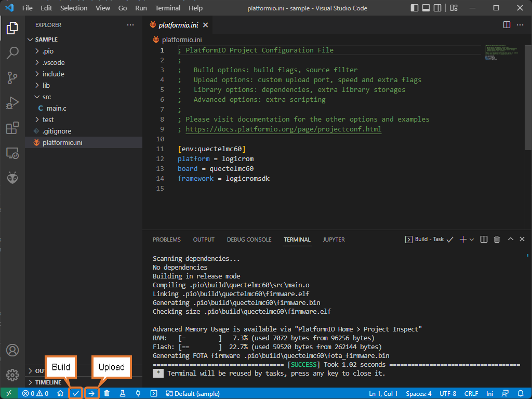Close the terminal panel
The image size is (532, 399).
(x=522, y=239)
